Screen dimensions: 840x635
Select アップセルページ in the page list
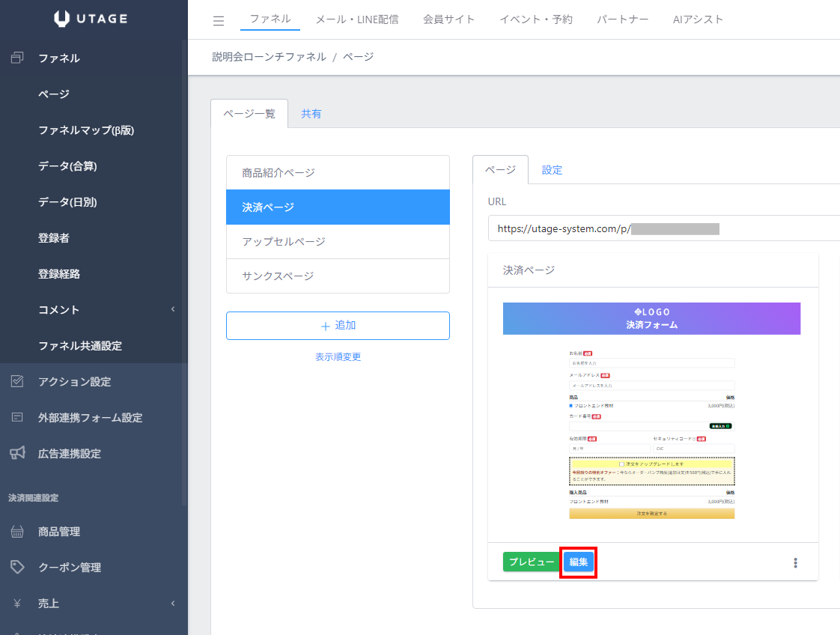pyautogui.click(x=338, y=242)
